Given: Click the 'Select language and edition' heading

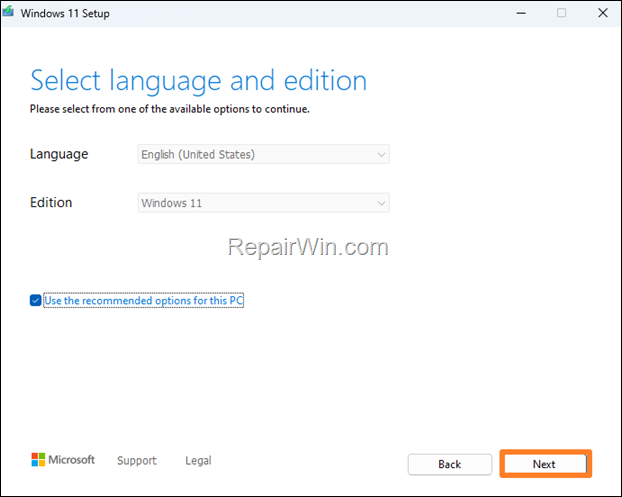Looking at the screenshot, I should click(x=198, y=81).
